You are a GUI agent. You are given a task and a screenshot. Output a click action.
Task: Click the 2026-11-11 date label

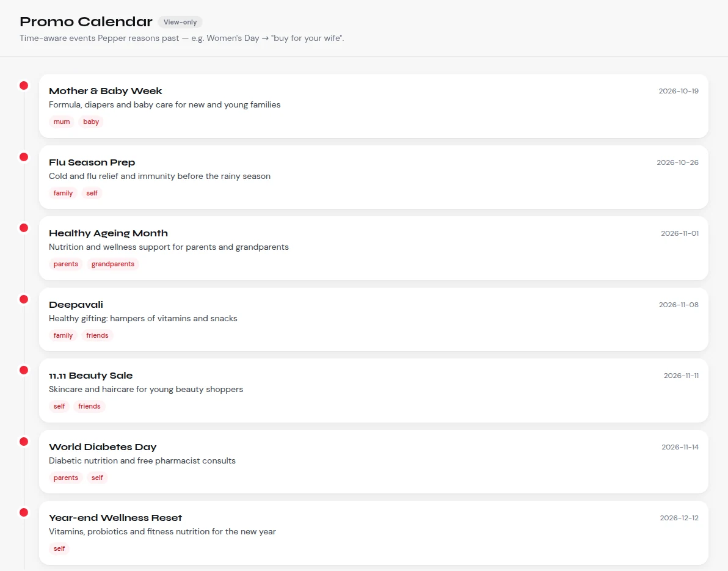click(681, 376)
